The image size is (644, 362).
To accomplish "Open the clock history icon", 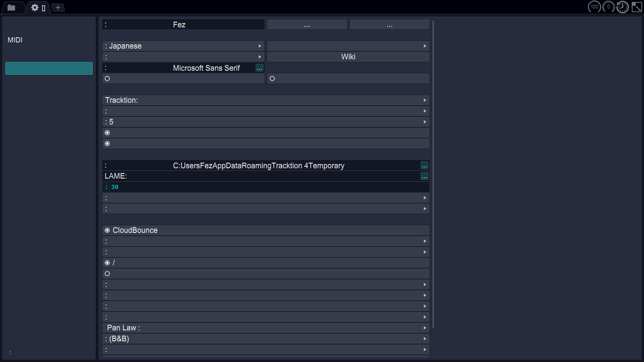I will [623, 7].
